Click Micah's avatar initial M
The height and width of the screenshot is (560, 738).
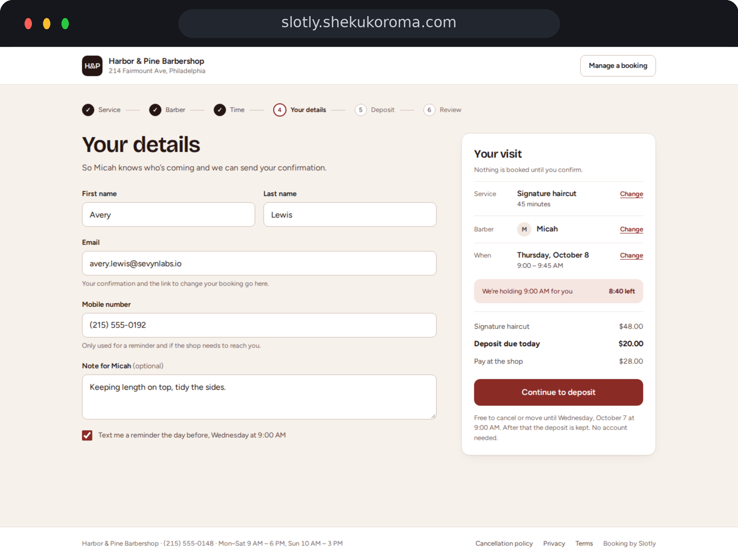pos(524,229)
